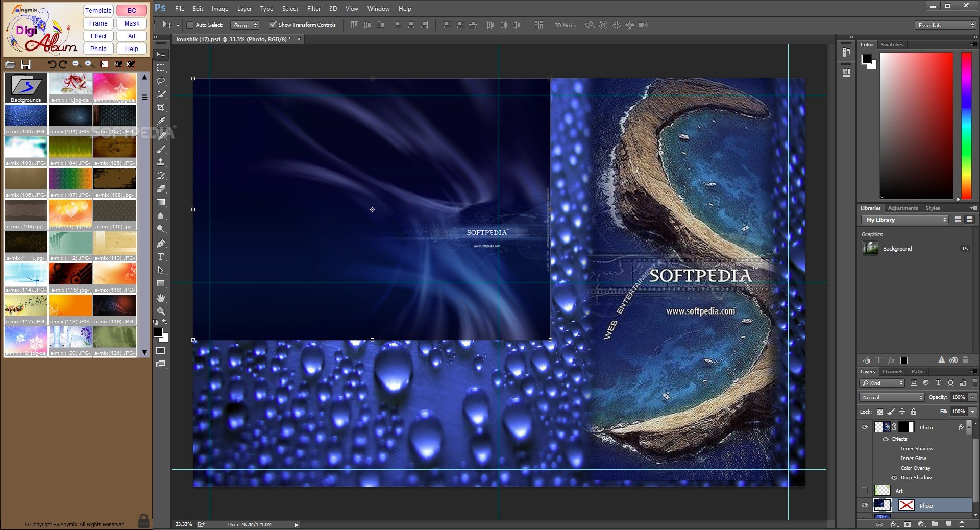The height and width of the screenshot is (530, 980).
Task: Toggle lock all for the layer
Action: (914, 412)
